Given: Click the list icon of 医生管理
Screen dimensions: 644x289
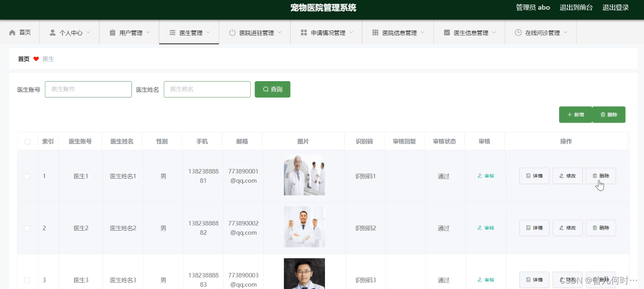Looking at the screenshot, I should pyautogui.click(x=172, y=33).
